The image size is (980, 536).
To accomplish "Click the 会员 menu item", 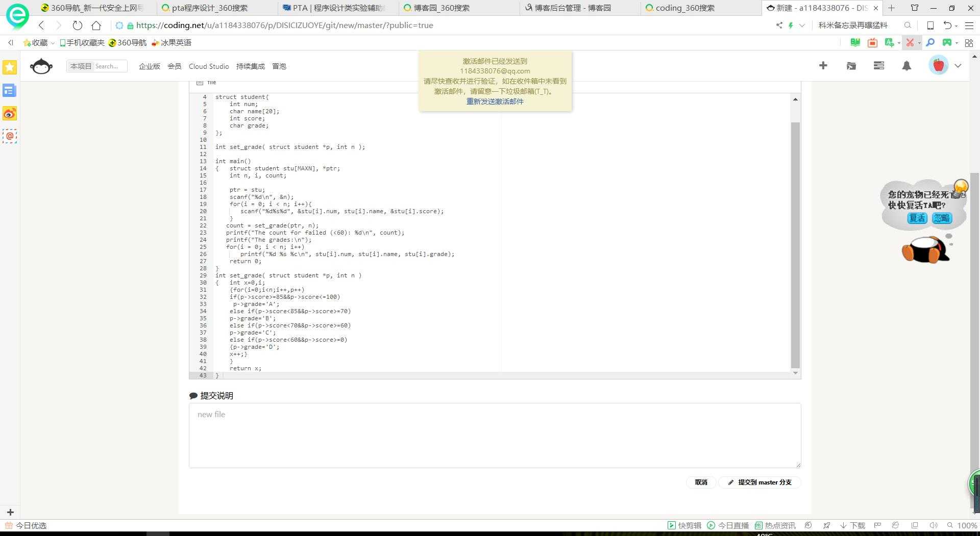I will point(175,66).
